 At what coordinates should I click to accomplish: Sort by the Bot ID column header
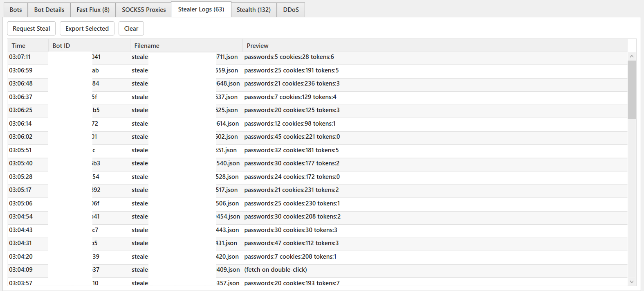[89, 45]
